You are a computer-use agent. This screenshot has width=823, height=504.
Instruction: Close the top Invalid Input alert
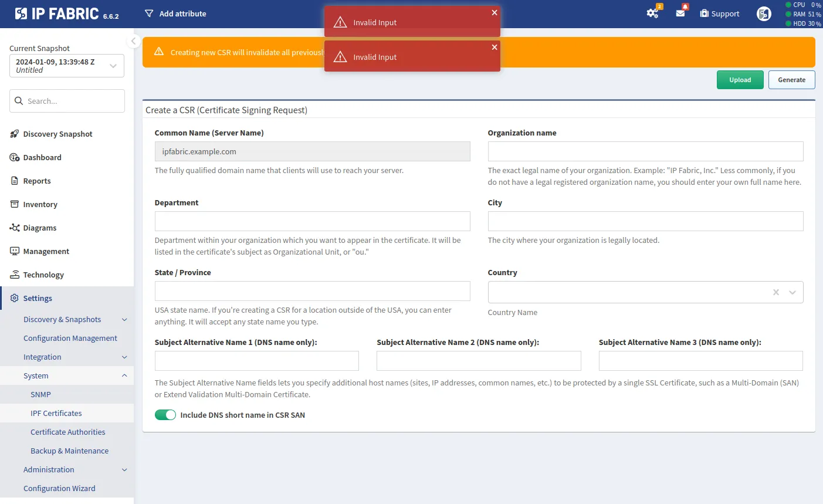tap(495, 12)
